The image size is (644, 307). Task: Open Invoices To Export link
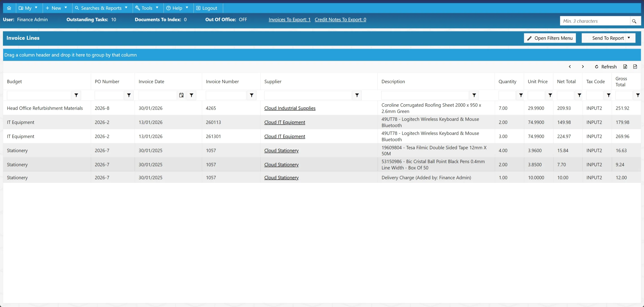click(289, 19)
